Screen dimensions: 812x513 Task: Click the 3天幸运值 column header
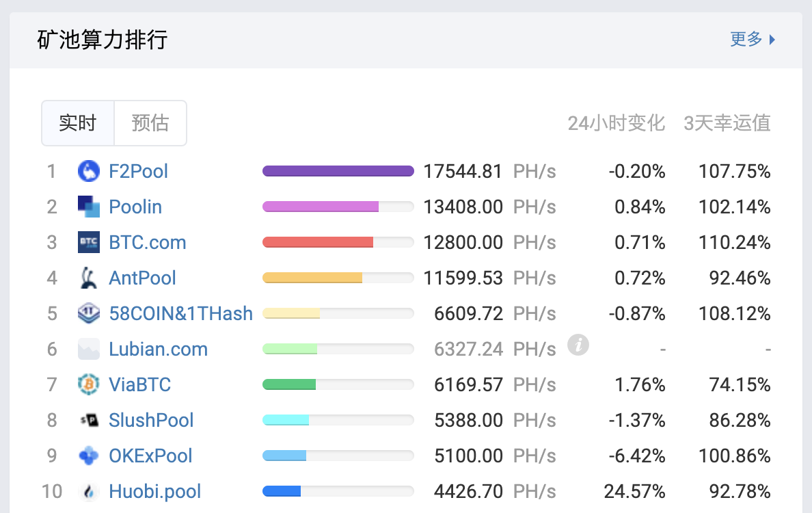coord(727,123)
